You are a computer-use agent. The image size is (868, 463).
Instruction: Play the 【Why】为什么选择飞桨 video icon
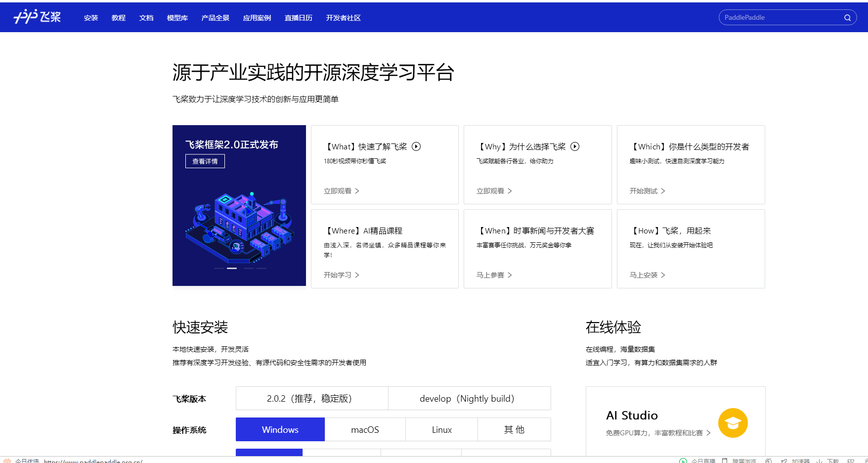(575, 146)
